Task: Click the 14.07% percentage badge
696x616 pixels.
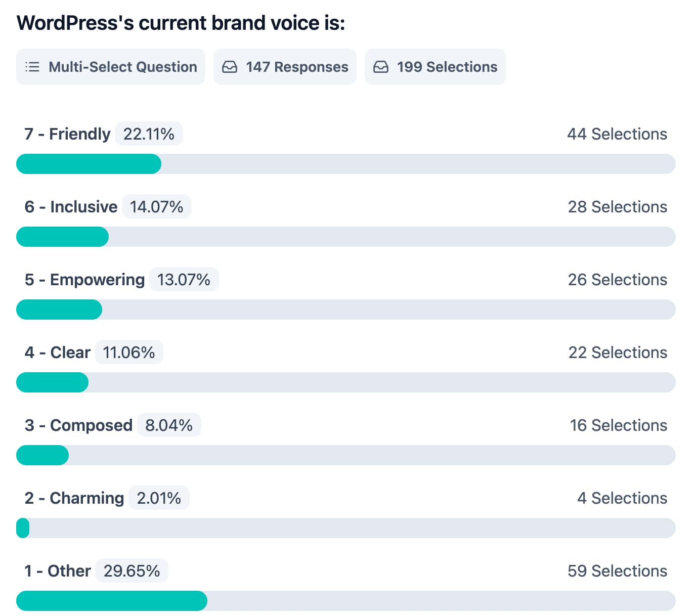Action: (x=156, y=207)
